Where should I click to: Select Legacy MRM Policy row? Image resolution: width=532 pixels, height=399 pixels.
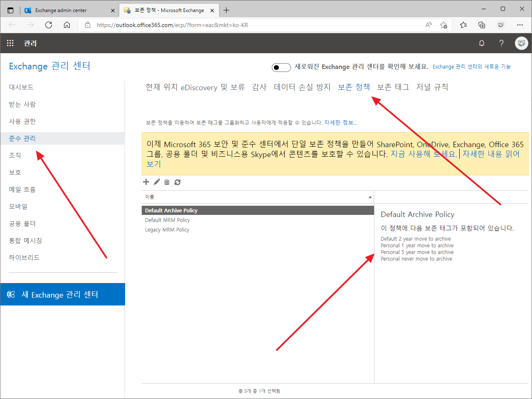click(x=258, y=230)
